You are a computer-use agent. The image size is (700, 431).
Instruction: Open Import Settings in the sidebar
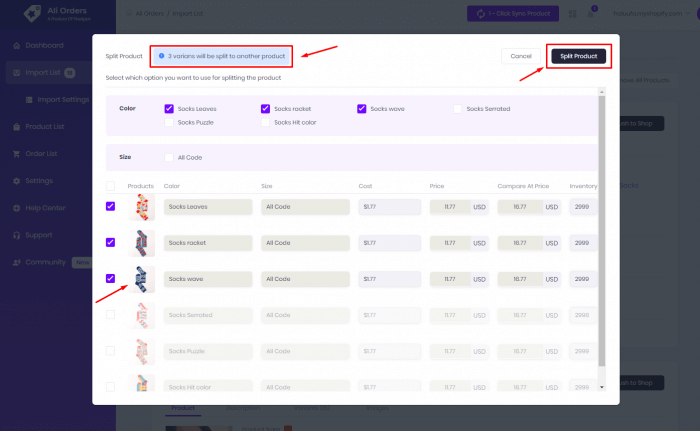(63, 100)
